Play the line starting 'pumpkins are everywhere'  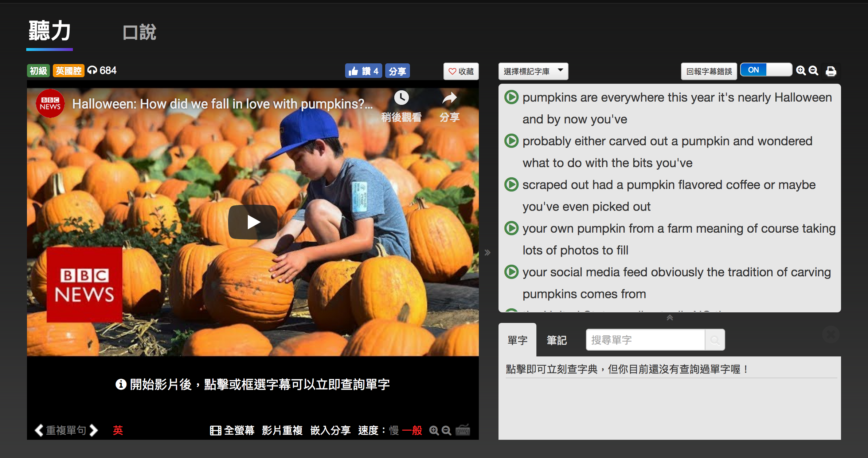[511, 97]
